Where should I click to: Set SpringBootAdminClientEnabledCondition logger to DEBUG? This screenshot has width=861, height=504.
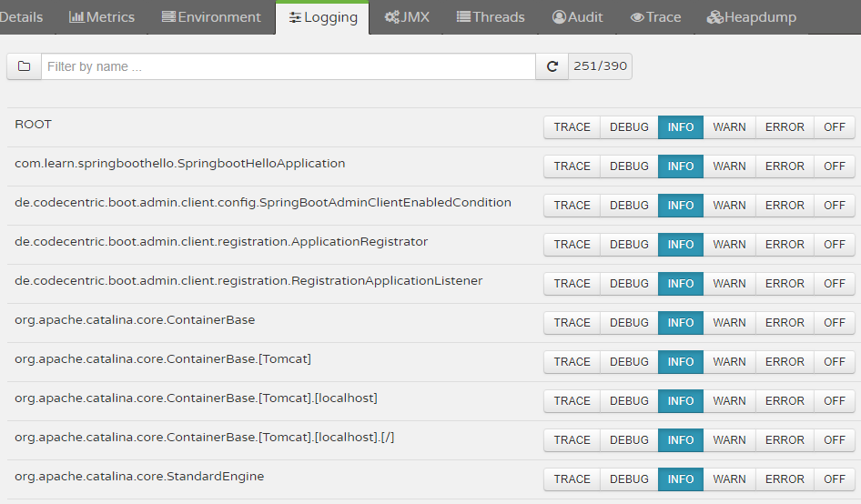coord(629,206)
